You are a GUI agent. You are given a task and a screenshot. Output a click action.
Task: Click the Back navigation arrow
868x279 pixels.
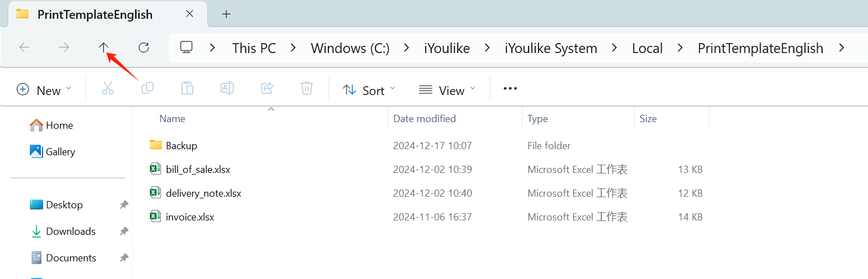[24, 48]
